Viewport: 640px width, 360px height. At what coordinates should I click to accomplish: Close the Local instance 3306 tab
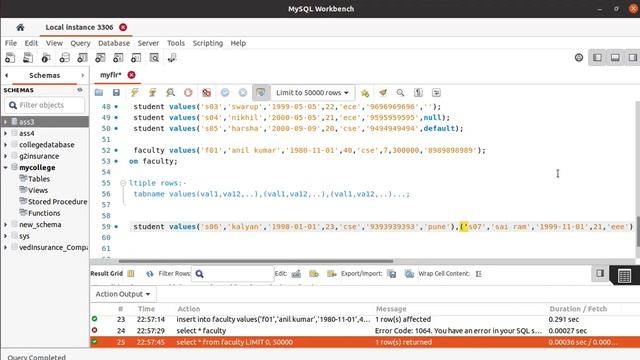pos(123,27)
